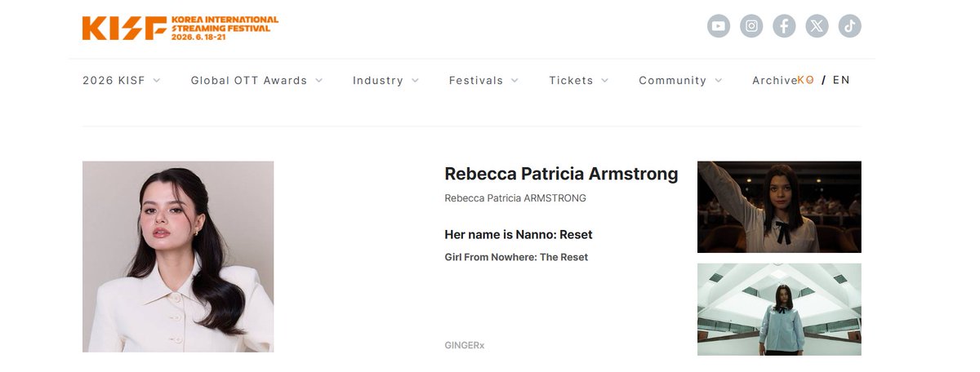This screenshot has height=372, width=980.
Task: Open the KISF X (Twitter) icon
Action: pyautogui.click(x=817, y=26)
